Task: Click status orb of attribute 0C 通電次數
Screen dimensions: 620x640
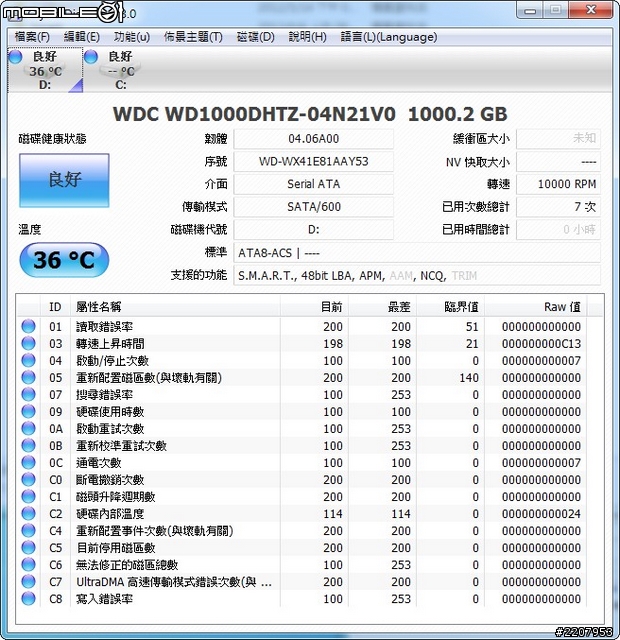Action: coord(28,462)
